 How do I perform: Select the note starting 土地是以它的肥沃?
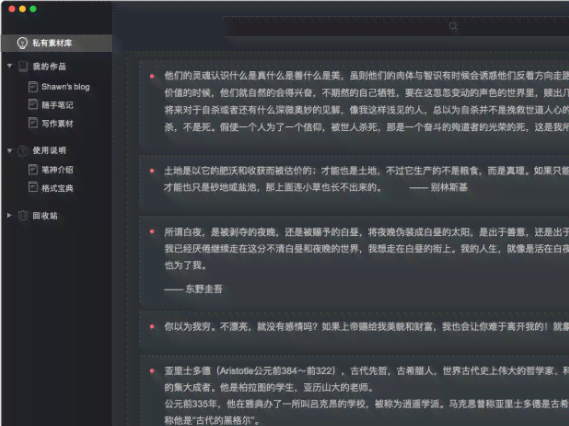coord(354,184)
